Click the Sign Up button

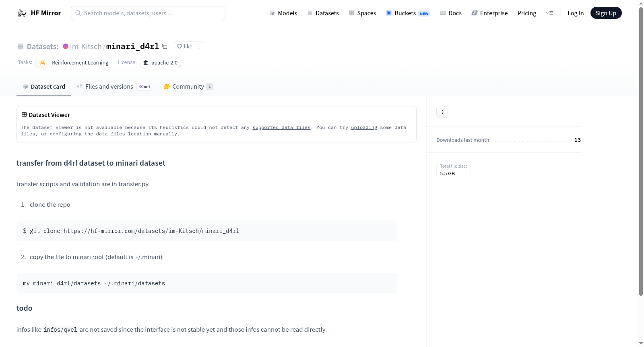[x=606, y=13]
